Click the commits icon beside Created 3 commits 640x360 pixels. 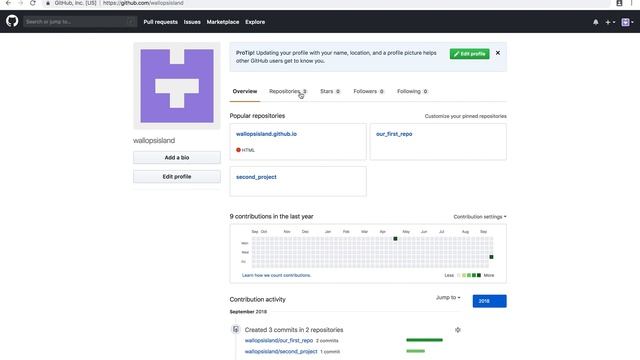click(236, 329)
